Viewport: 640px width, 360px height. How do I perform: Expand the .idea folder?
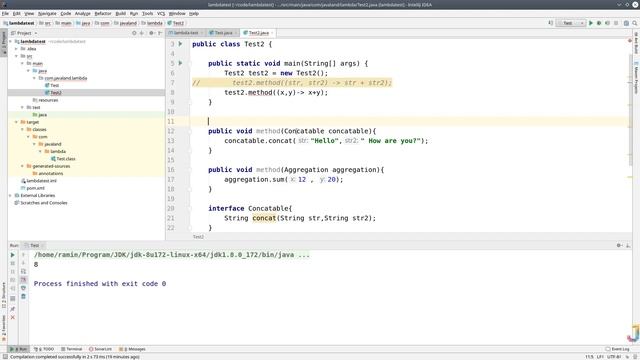[x=17, y=49]
